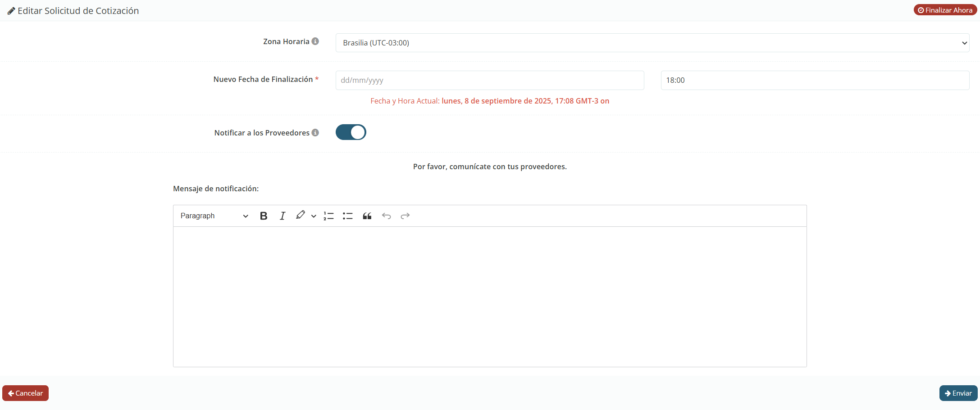Disable the Notificar a los Proveedores switch
980x410 pixels.
pyautogui.click(x=351, y=132)
